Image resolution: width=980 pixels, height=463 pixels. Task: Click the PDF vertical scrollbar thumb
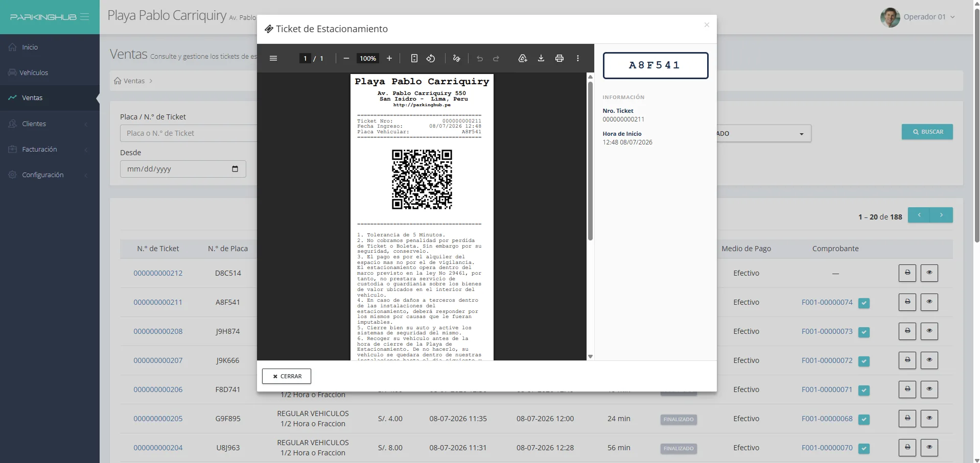pyautogui.click(x=590, y=161)
